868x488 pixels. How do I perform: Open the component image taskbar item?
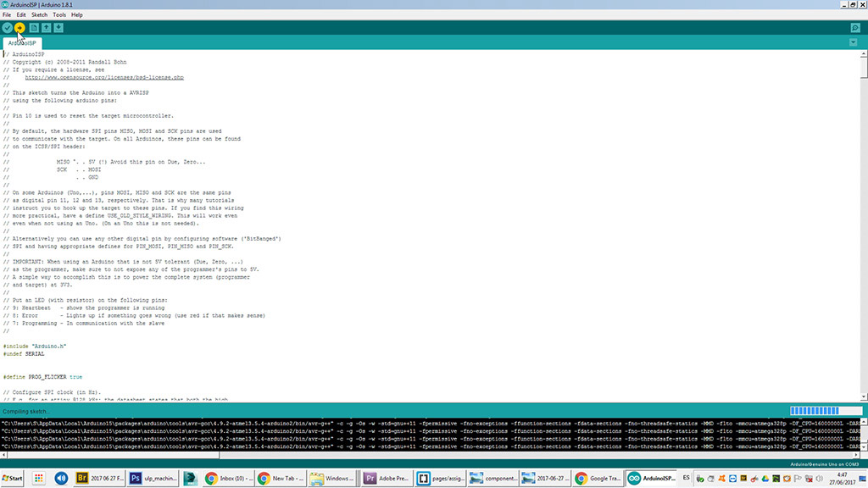[x=494, y=478]
